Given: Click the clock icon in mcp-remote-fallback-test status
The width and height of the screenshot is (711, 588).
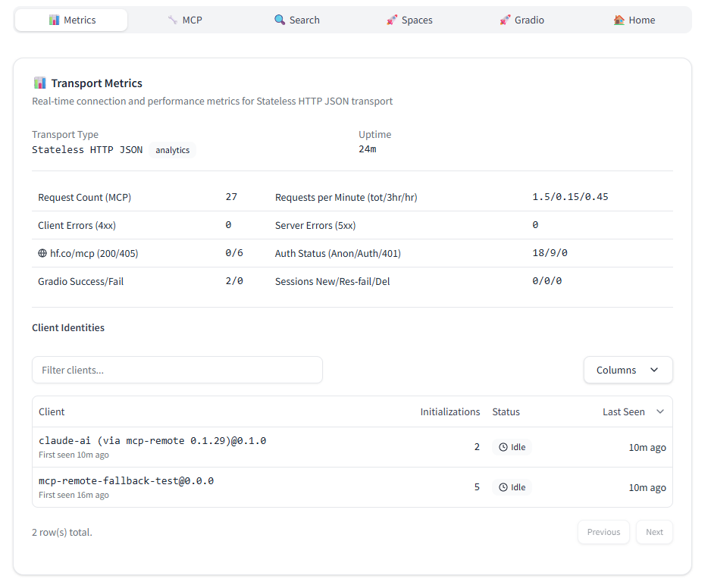Looking at the screenshot, I should [503, 487].
